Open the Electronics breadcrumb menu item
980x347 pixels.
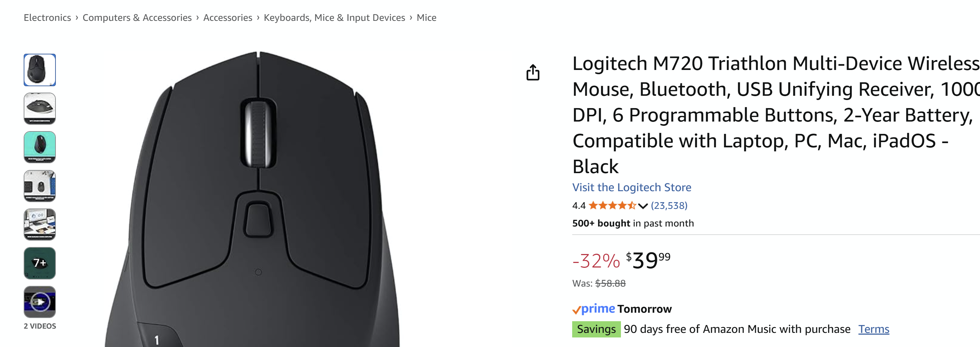tap(47, 18)
